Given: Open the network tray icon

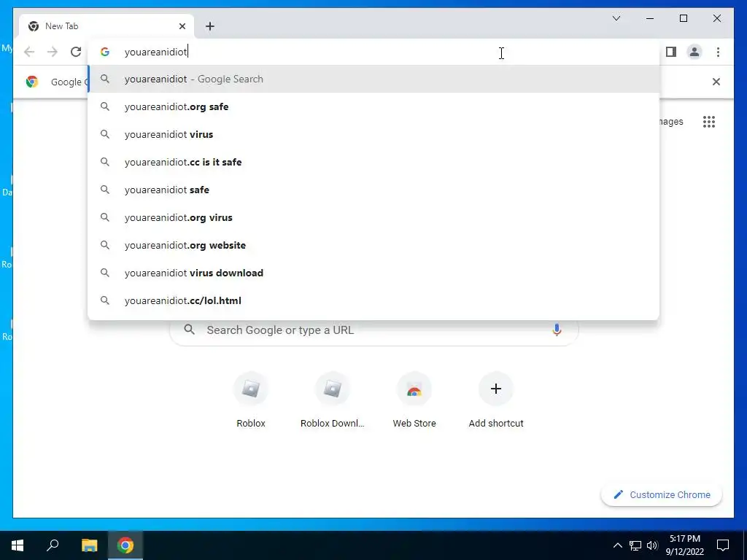Looking at the screenshot, I should (635, 545).
